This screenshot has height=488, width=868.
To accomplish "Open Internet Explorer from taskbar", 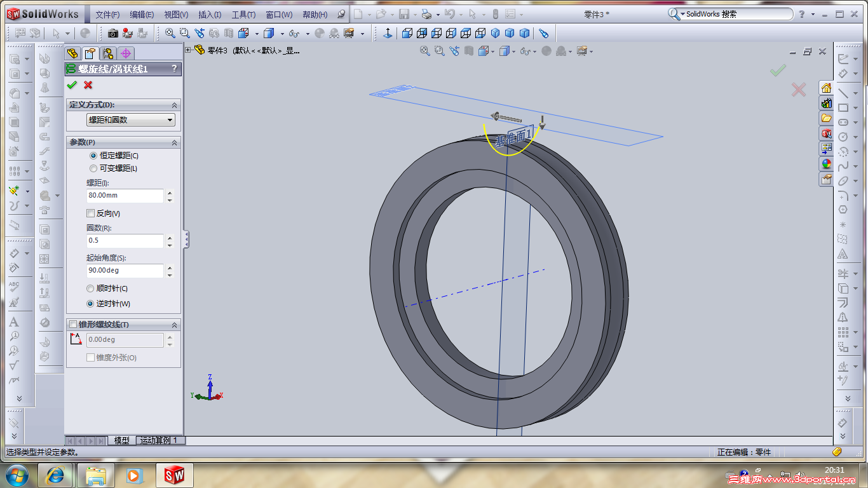I will coord(55,475).
